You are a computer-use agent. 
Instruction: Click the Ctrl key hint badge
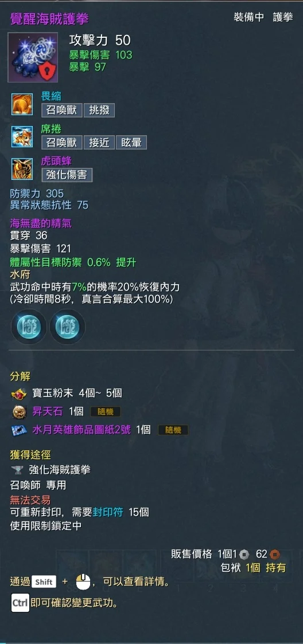tap(20, 603)
